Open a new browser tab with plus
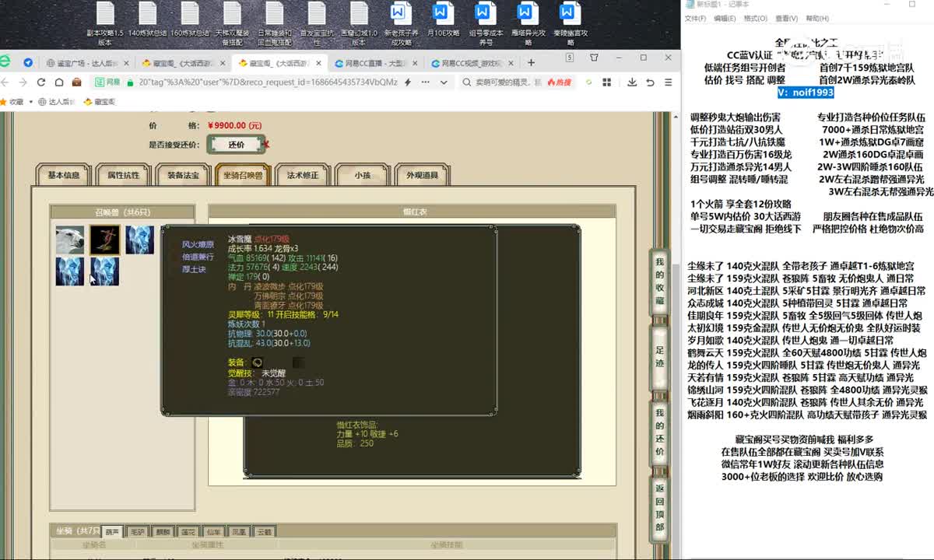Viewport: 934px width, 560px height. [529, 63]
